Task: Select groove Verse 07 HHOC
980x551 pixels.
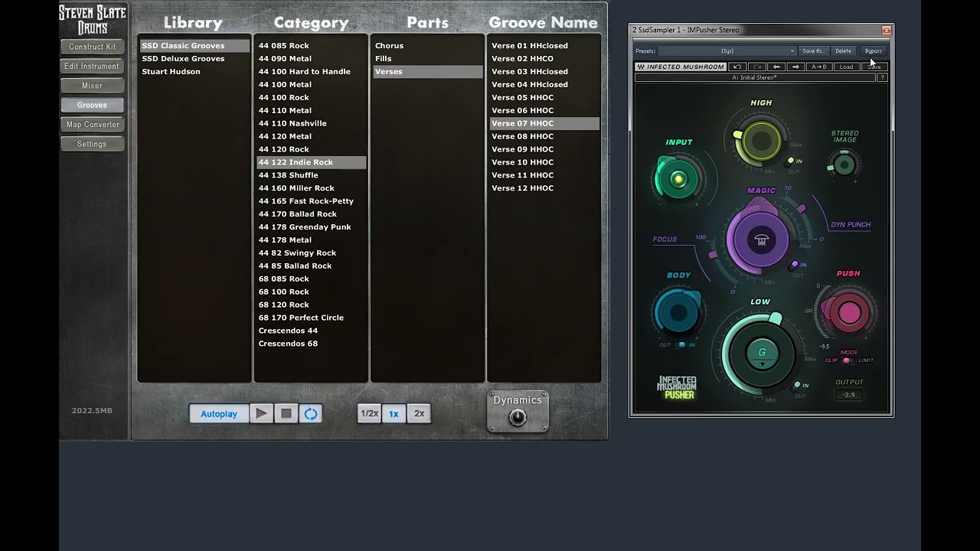Action: (x=544, y=123)
